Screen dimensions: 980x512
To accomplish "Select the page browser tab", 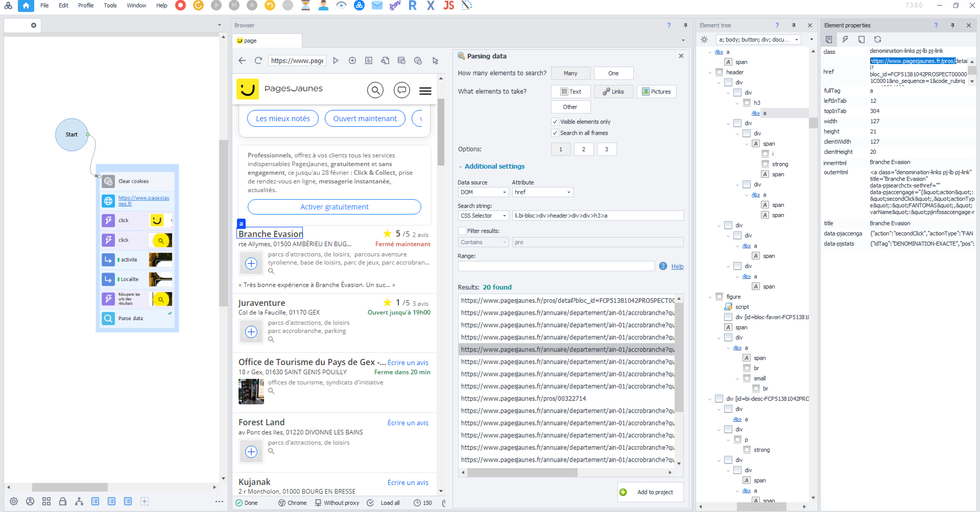I will pyautogui.click(x=267, y=41).
